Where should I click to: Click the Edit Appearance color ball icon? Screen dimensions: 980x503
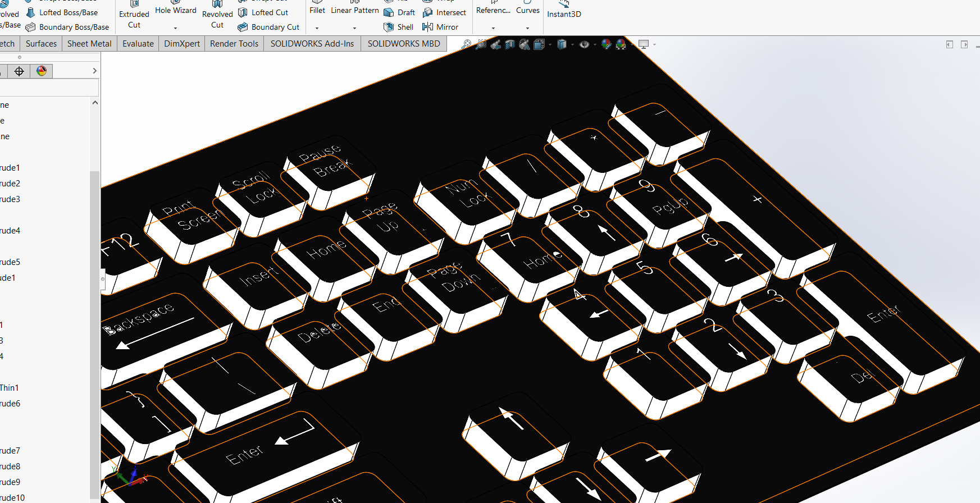click(x=606, y=44)
